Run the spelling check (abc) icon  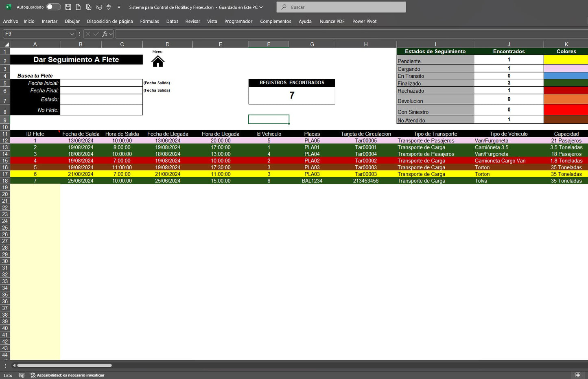point(109,7)
